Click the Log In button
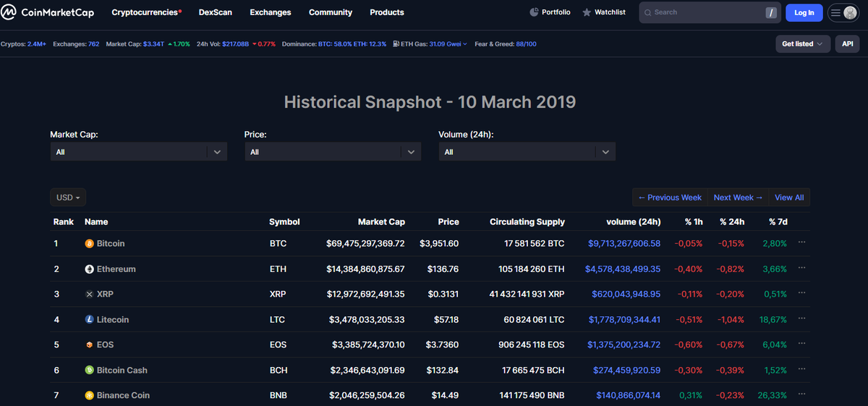This screenshot has height=406, width=868. click(804, 12)
